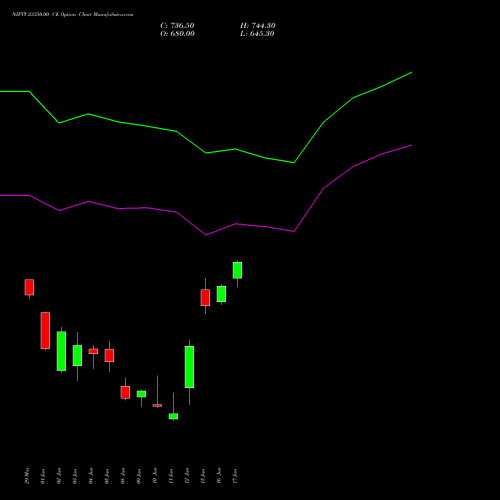
Task: Click the open value O: 680.00
Action: tap(177, 34)
